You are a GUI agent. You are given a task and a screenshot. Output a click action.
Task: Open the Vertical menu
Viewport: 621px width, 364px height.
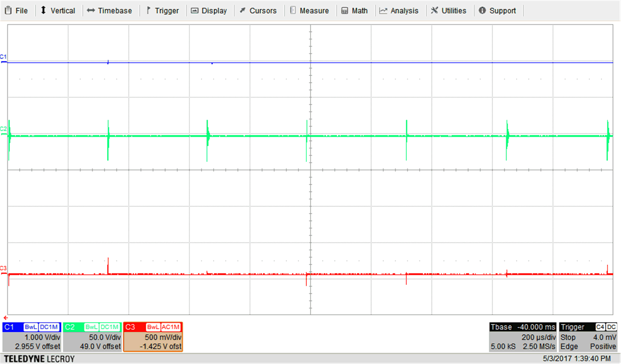(58, 11)
